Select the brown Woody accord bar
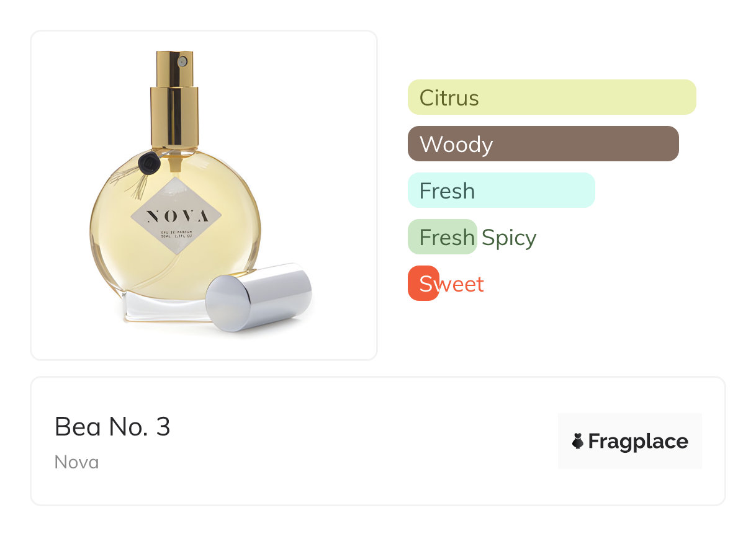 [x=543, y=144]
